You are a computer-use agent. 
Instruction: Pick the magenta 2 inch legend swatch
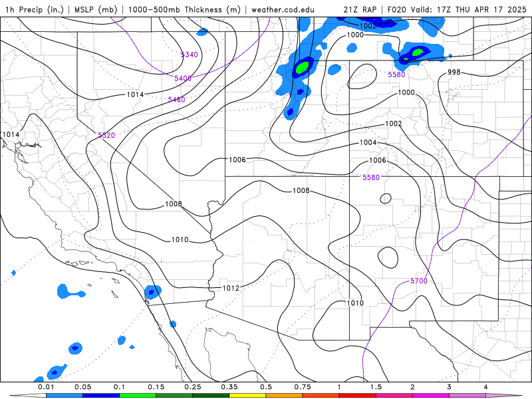pyautogui.click(x=431, y=396)
